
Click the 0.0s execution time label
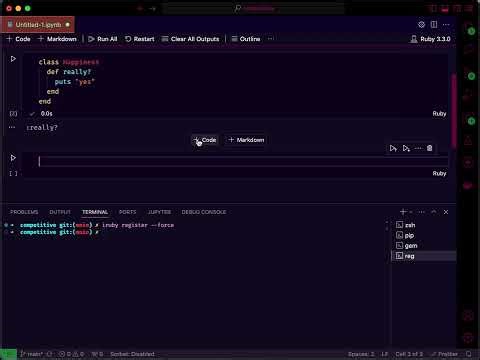click(x=47, y=114)
